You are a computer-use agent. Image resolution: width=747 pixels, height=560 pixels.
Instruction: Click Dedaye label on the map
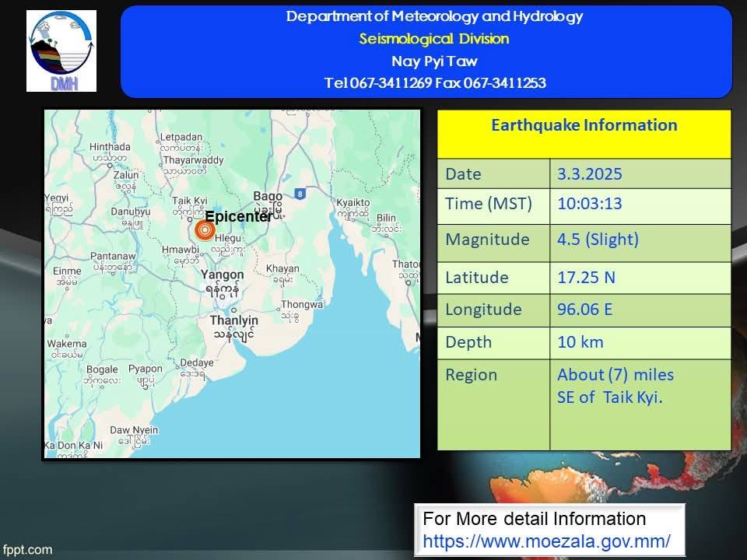coord(197,363)
